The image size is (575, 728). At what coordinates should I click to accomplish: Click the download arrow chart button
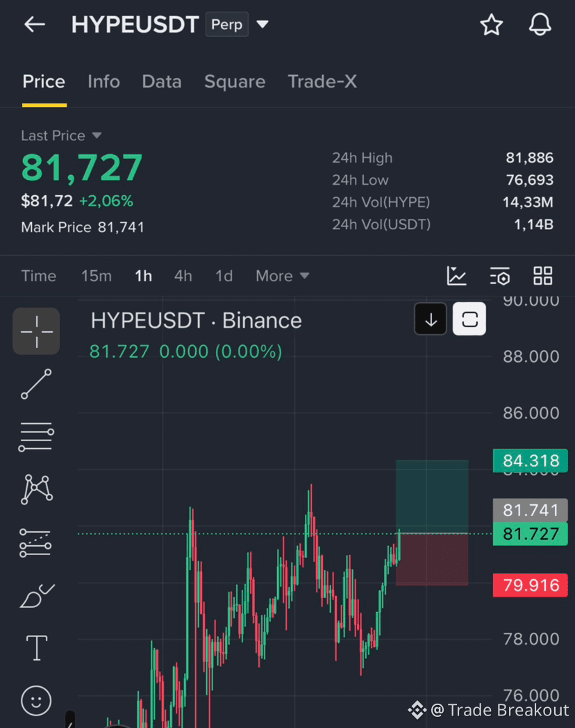pyautogui.click(x=431, y=319)
